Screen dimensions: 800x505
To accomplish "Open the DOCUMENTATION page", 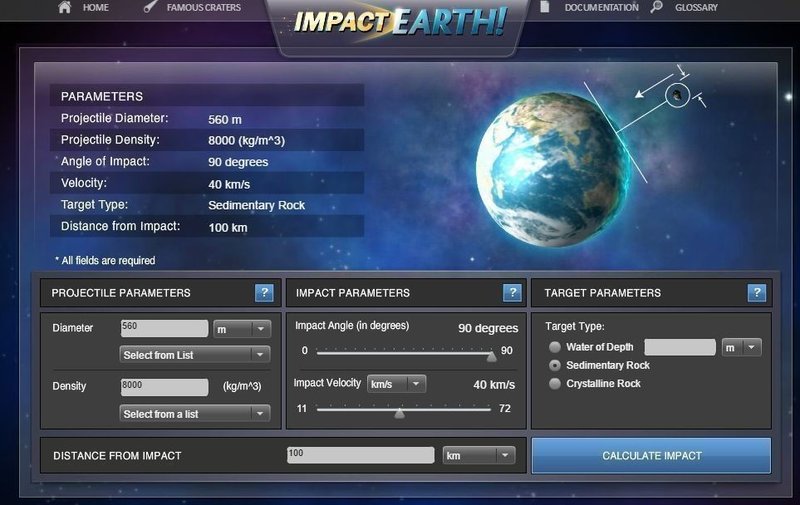I will (602, 8).
